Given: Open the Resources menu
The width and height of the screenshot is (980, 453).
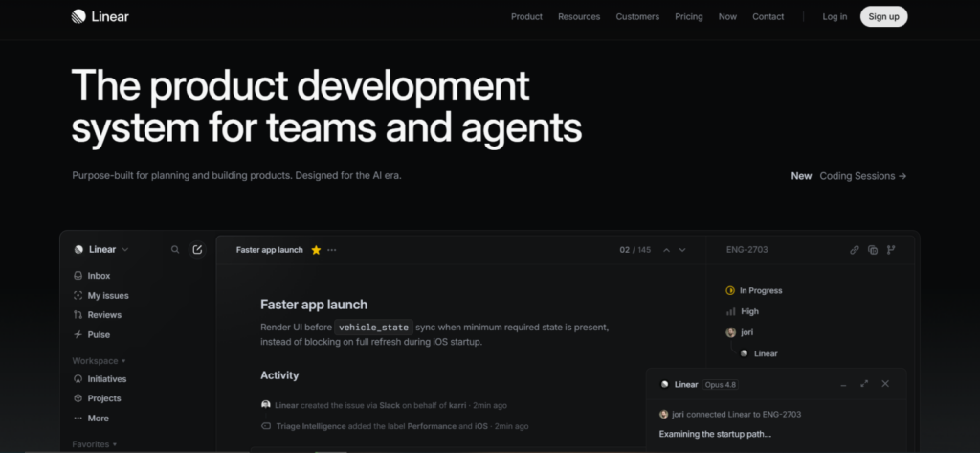Looking at the screenshot, I should (579, 17).
